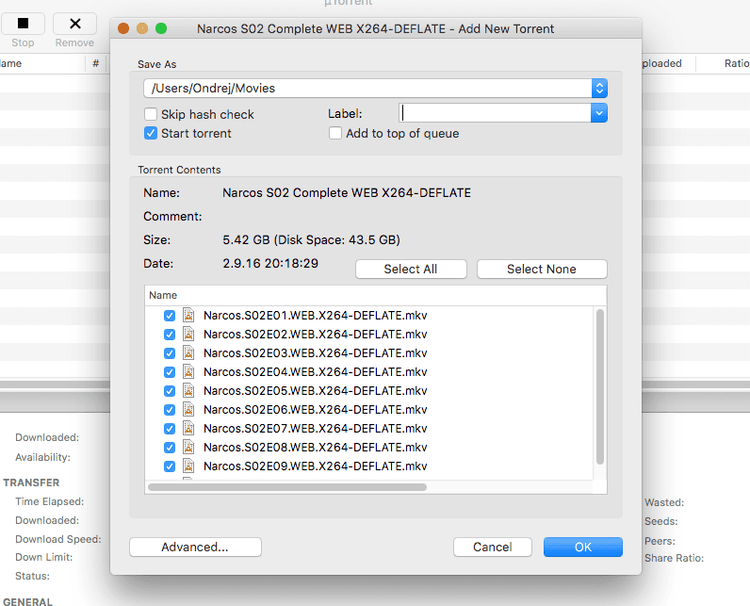Click file icon of Narcos.S02E01 mkv
This screenshot has width=750, height=606.
click(189, 316)
